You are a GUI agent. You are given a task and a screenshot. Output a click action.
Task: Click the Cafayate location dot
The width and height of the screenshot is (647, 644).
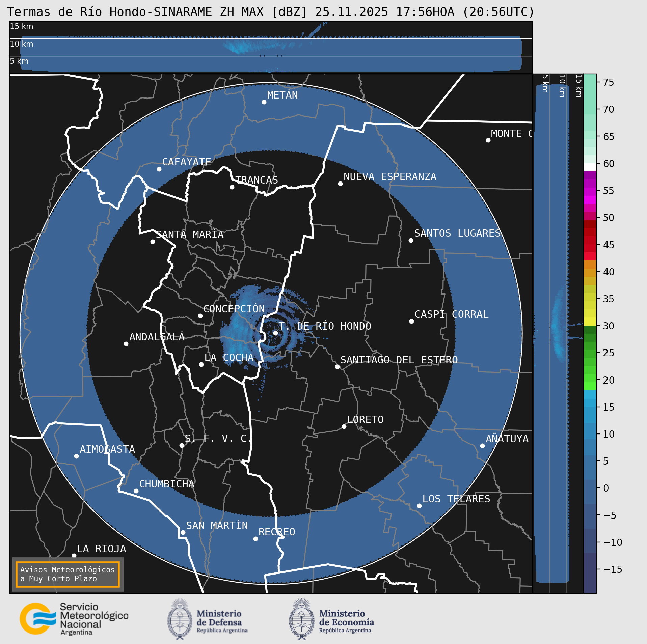click(x=159, y=169)
